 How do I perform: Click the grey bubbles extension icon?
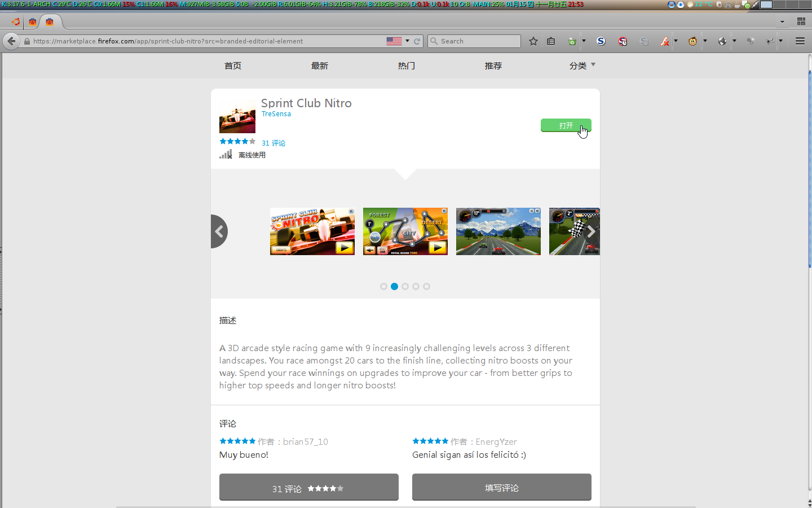tap(750, 41)
